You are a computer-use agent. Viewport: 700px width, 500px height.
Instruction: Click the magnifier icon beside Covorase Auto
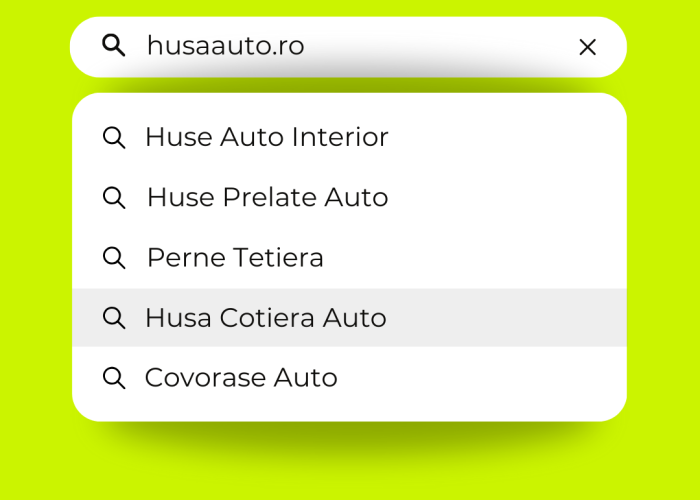pyautogui.click(x=114, y=378)
